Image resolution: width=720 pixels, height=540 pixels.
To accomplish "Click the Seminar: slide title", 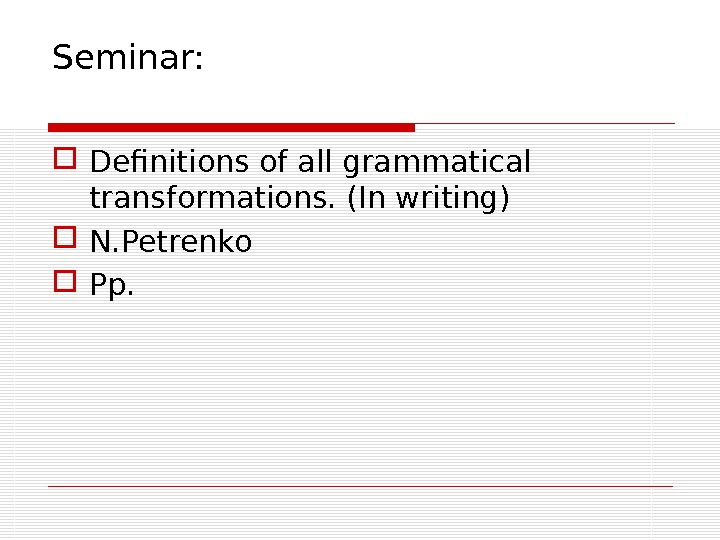I will 127,58.
